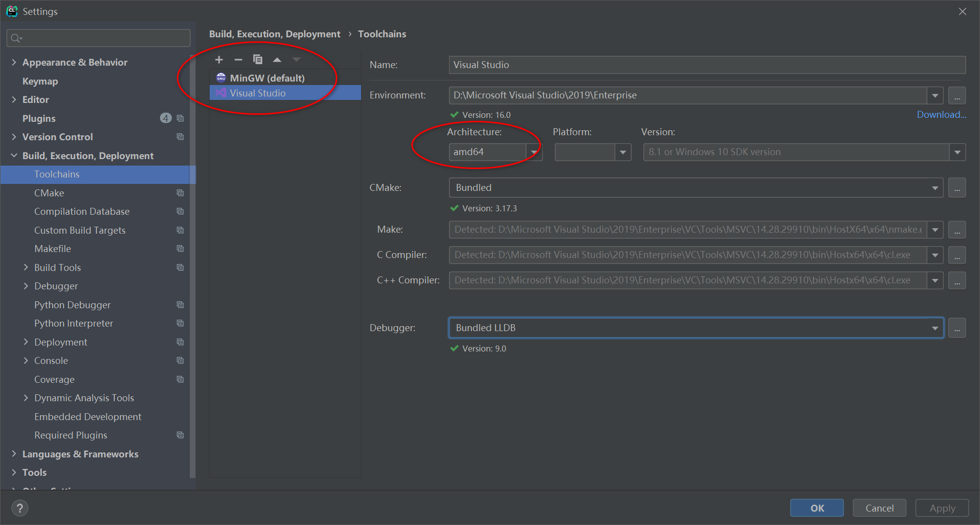Click the CLion logo in the title bar
Image resolution: width=980 pixels, height=525 pixels.
point(12,11)
